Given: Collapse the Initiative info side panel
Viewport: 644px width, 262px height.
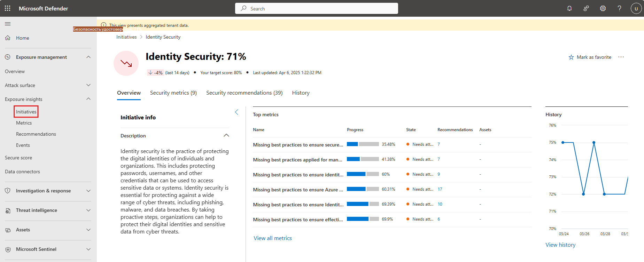Looking at the screenshot, I should coord(237,112).
